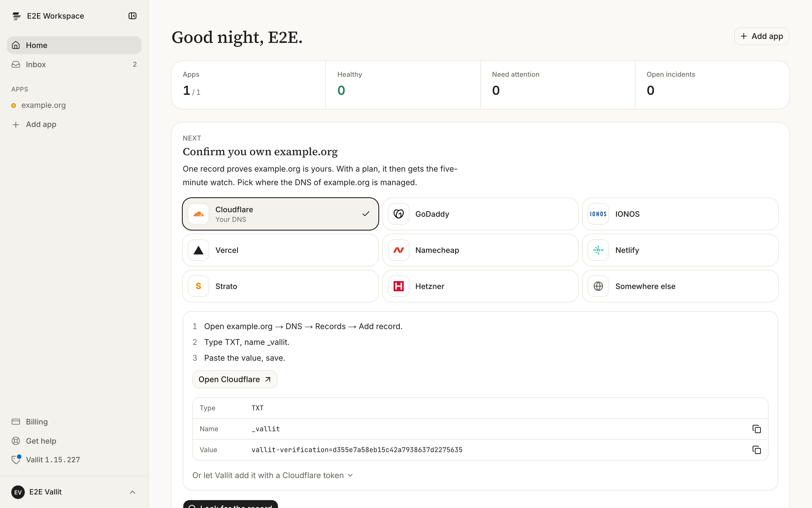This screenshot has width=812, height=508.
Task: Click the Apps 1/1 stat card
Action: [249, 85]
